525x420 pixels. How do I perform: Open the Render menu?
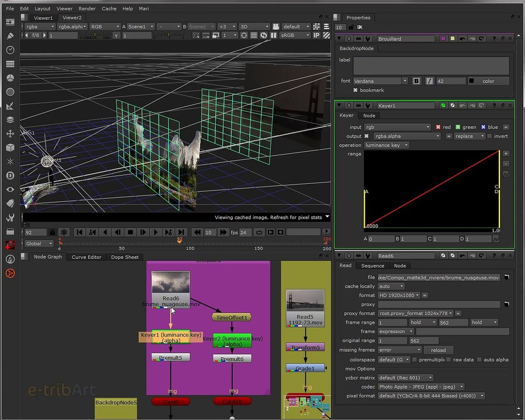click(87, 9)
